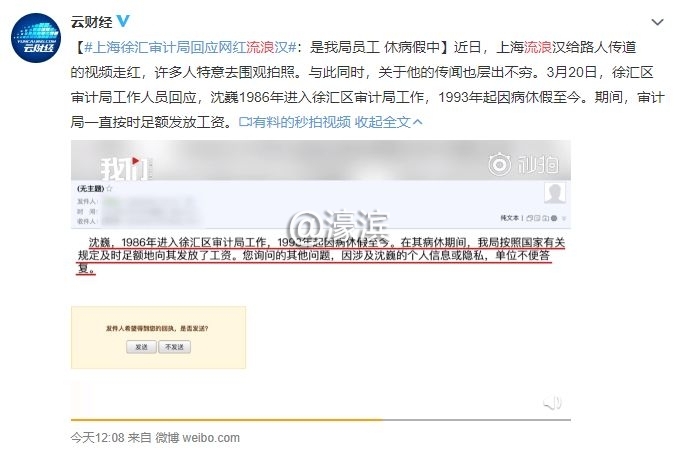The height and width of the screenshot is (458, 676).
Task: Click the 发送 button in receipt dialog
Action: 141,347
